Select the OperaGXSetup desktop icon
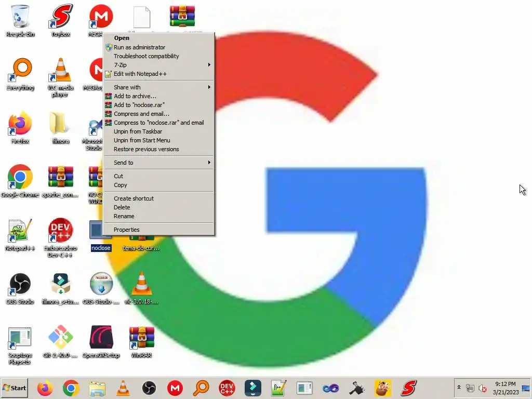Screen dimensions: 532x399 pos(101,342)
